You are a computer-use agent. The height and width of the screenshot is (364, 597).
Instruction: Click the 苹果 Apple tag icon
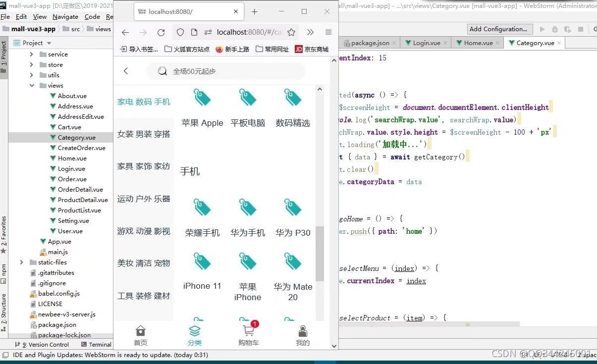[x=202, y=97]
